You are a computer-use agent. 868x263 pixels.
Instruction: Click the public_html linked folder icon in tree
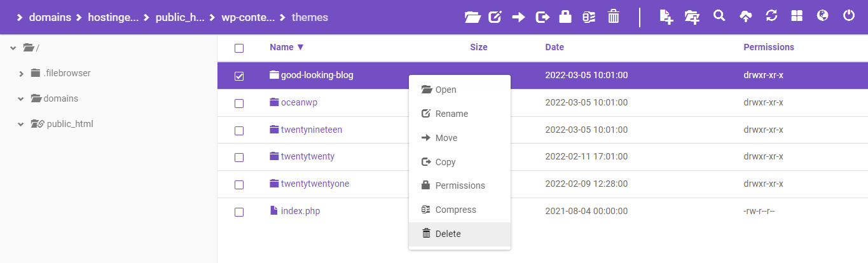tap(37, 124)
